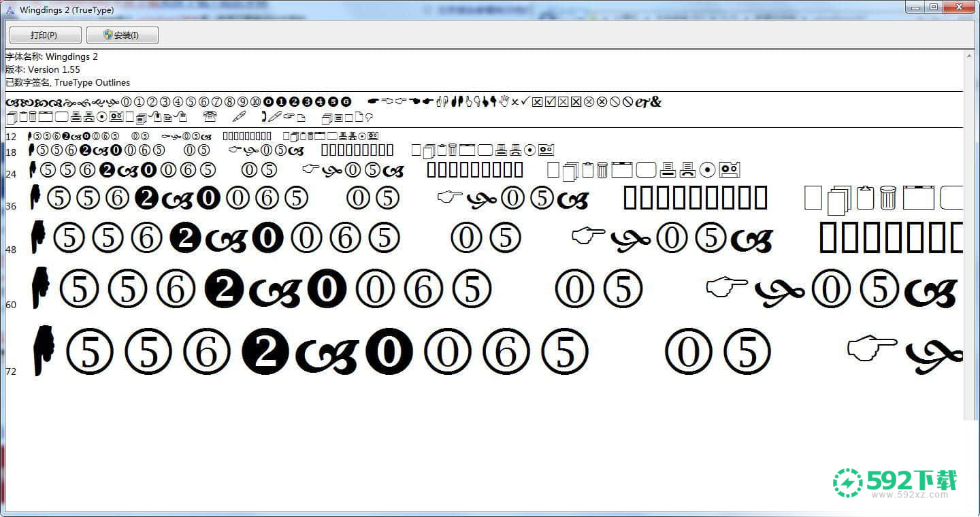Click the black circled 0 in the 72pt row
Viewport: 980px width, 517px height.
click(389, 352)
